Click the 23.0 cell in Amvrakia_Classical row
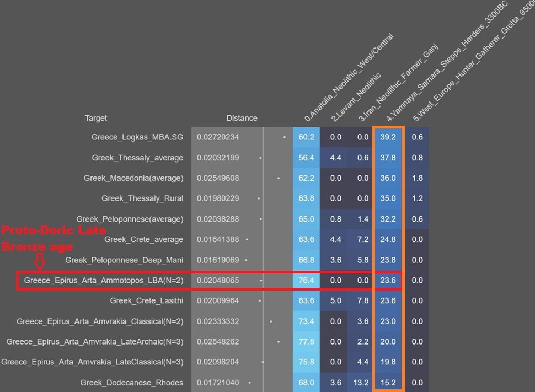This screenshot has height=392, width=535. [x=388, y=321]
